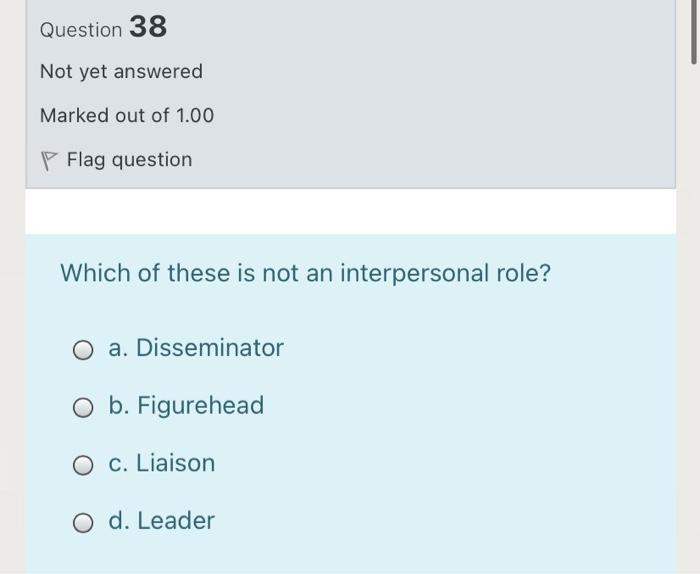Image resolution: width=700 pixels, height=574 pixels.
Task: Click the flag icon beside Flag question
Action: 49,160
